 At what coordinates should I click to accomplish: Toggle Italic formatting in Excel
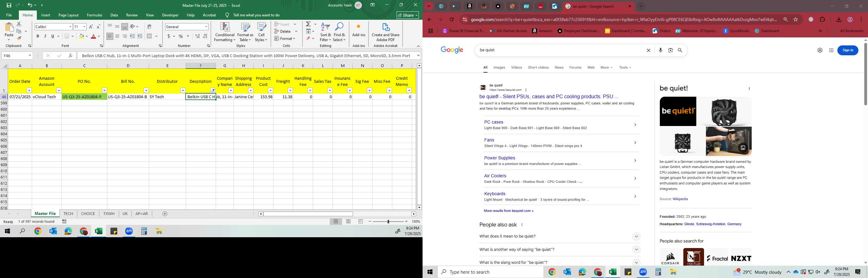[x=45, y=36]
